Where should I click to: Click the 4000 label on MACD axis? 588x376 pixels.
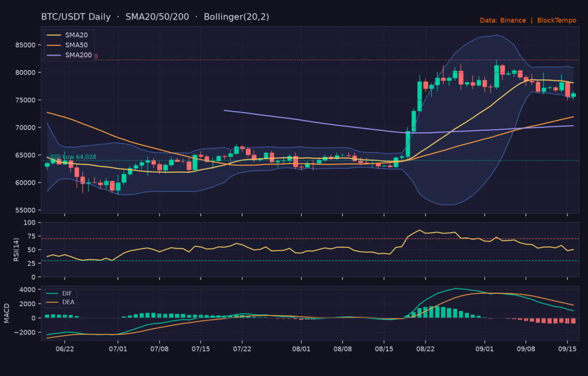(x=28, y=290)
